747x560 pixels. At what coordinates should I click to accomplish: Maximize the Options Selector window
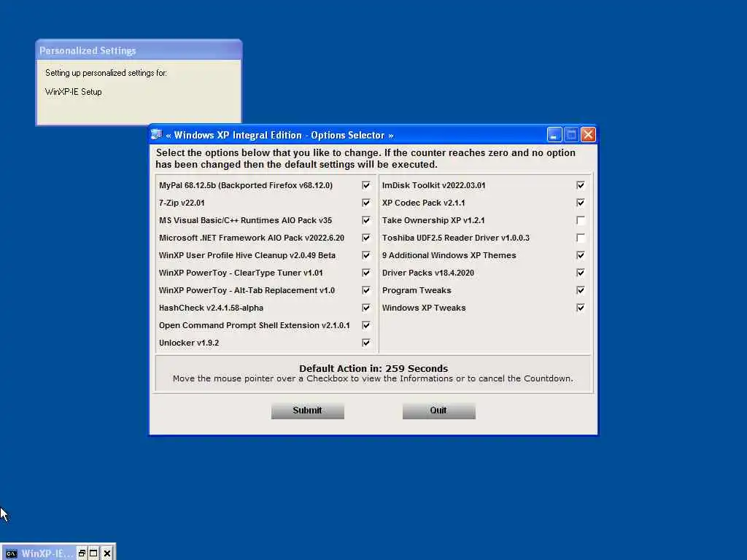571,135
